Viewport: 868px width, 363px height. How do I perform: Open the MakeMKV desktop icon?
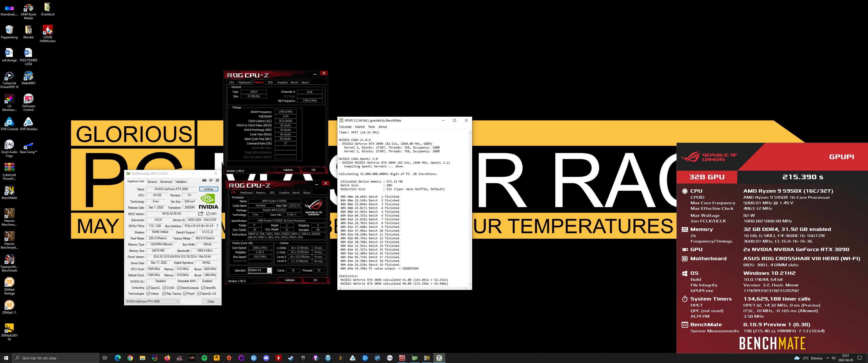coord(29,78)
